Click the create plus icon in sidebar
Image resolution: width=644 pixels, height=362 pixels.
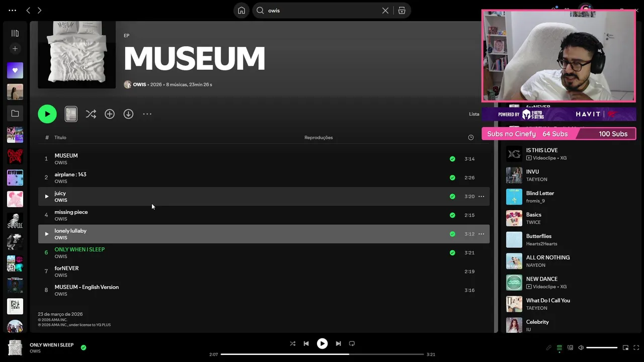coord(15,49)
